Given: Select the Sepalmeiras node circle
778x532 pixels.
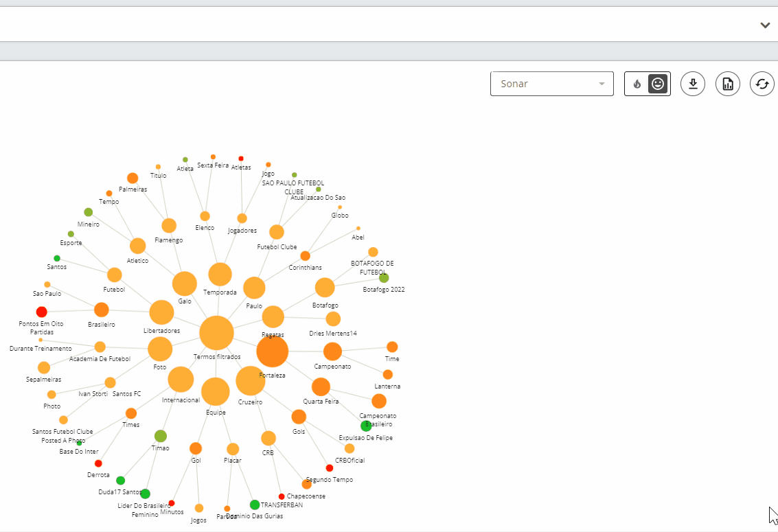Looking at the screenshot, I should coord(44,367).
